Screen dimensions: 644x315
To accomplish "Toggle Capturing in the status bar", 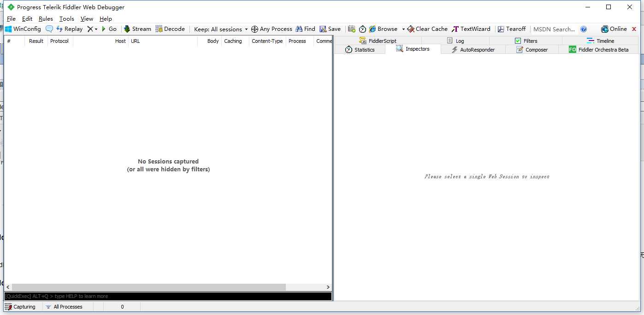I will pos(20,307).
